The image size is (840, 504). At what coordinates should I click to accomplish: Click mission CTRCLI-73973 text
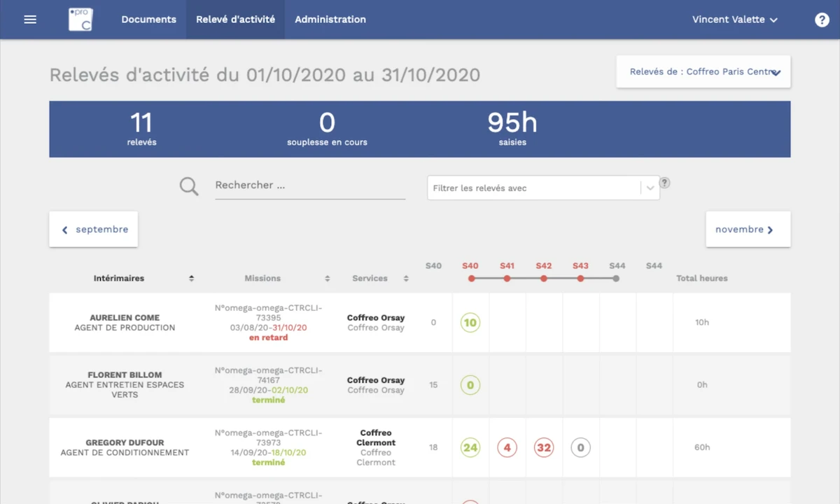269,437
